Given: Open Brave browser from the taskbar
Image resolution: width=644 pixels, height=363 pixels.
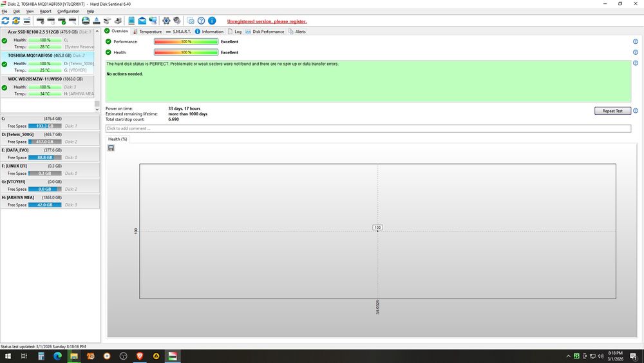Looking at the screenshot, I should coord(140,356).
